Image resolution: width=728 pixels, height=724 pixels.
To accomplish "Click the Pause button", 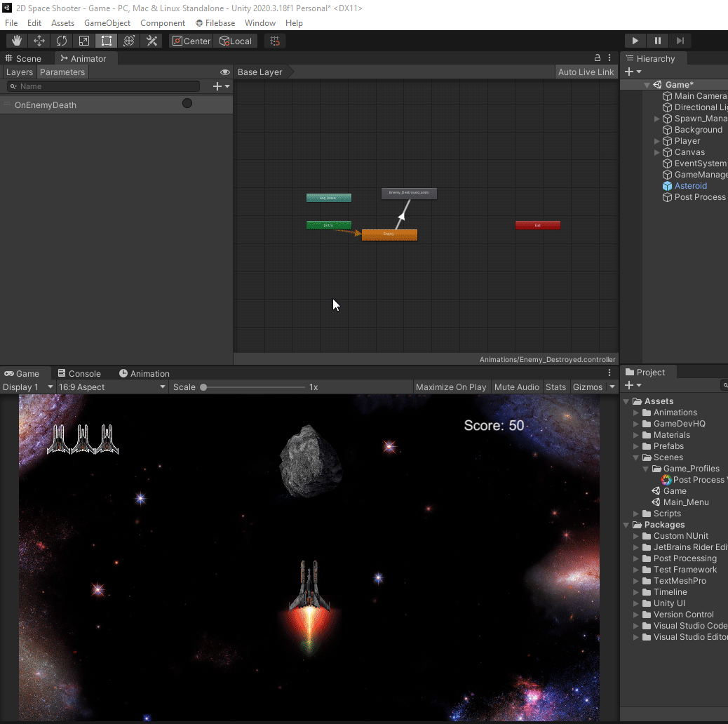I will tap(657, 41).
